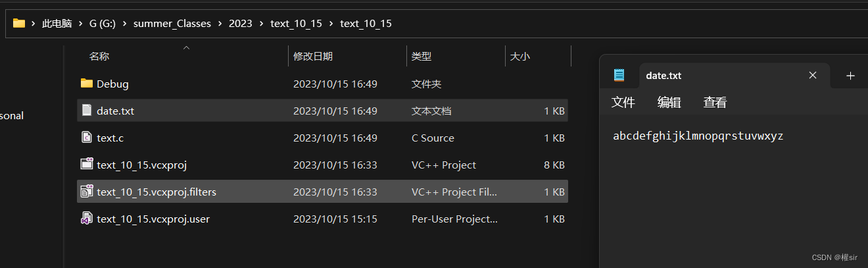The height and width of the screenshot is (268, 868).
Task: Select the text_10_15.vcxproj.user file name
Action: 153,219
